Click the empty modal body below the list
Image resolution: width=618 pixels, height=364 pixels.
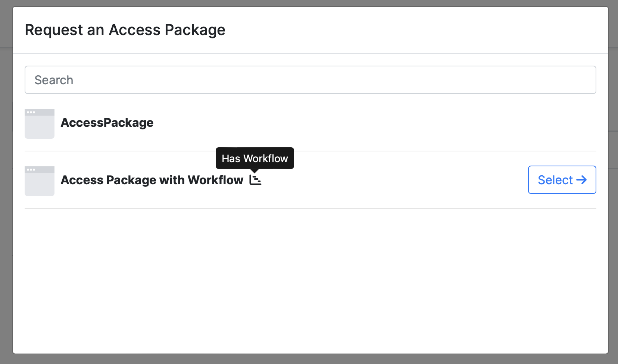pos(310,280)
